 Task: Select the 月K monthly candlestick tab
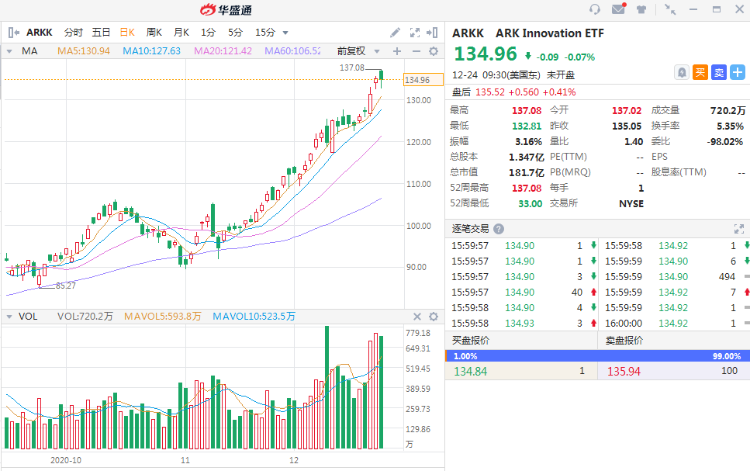click(181, 33)
